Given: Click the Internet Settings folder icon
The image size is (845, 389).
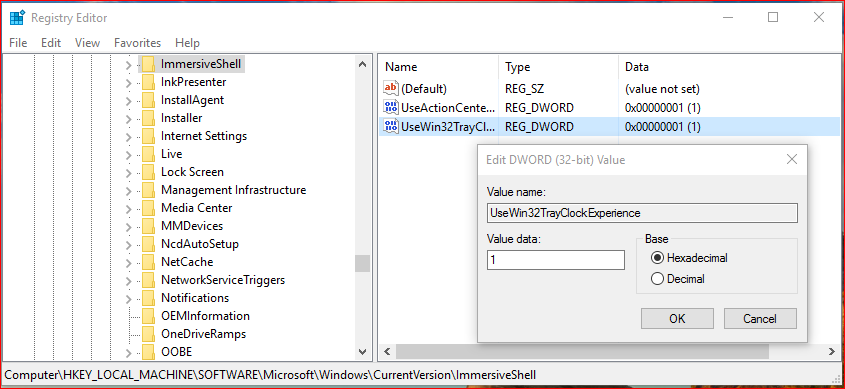Looking at the screenshot, I should click(x=148, y=136).
